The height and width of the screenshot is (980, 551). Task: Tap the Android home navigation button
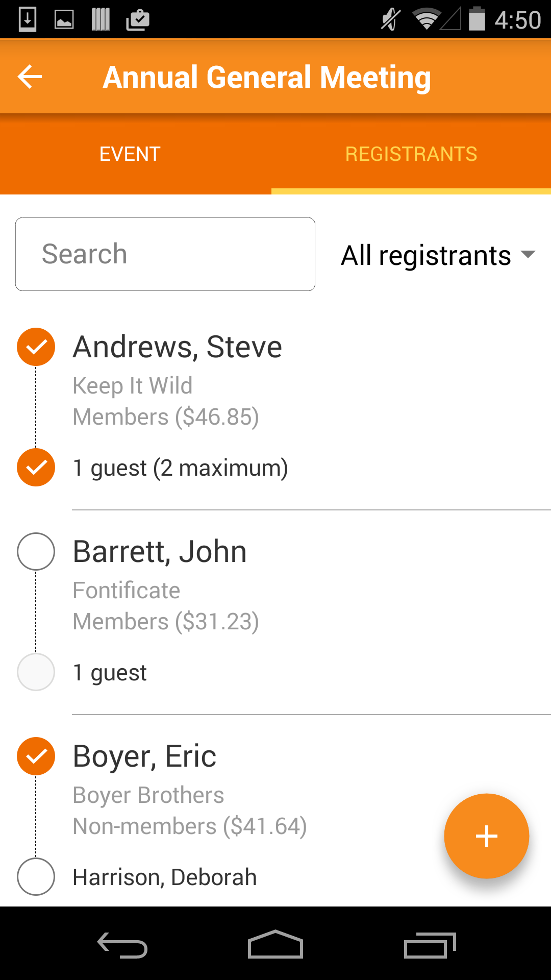click(275, 944)
